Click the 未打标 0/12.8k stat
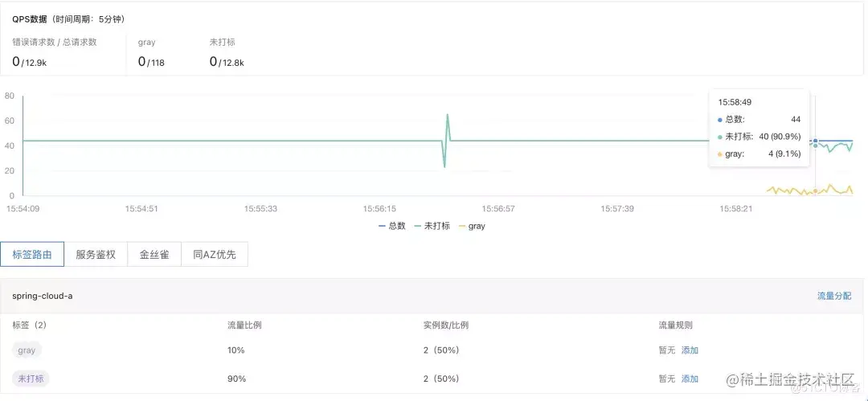The image size is (868, 401). (227, 62)
